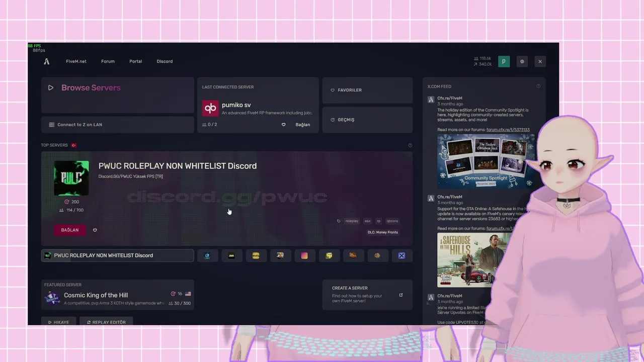644x362 pixels.
Task: Click the Turkey flag next to Top Servers
Action: pos(73,145)
